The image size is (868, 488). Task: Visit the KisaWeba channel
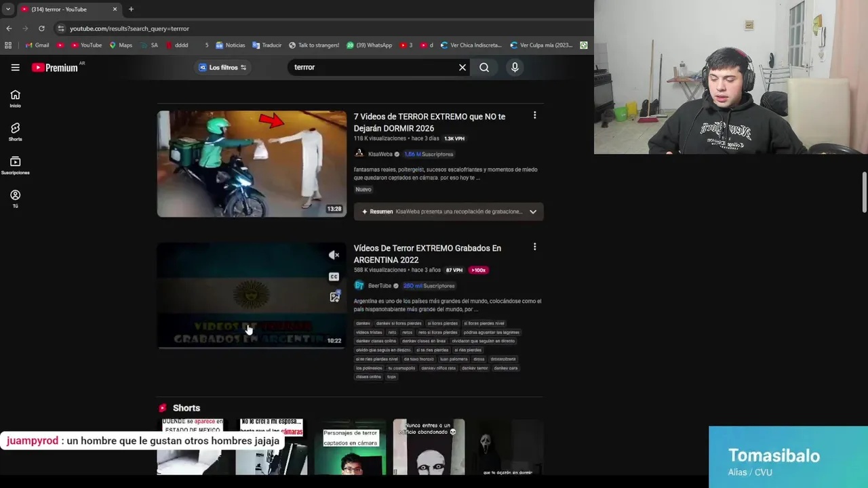coord(380,154)
